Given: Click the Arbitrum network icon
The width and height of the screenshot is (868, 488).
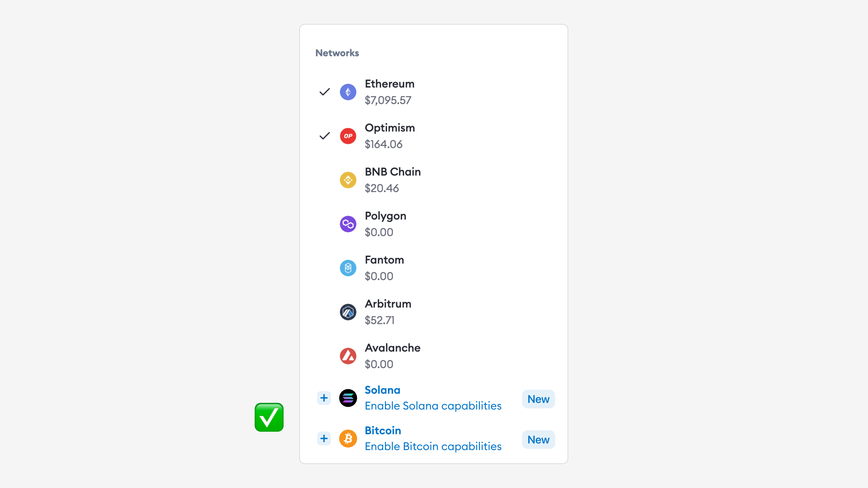Looking at the screenshot, I should coord(348,312).
